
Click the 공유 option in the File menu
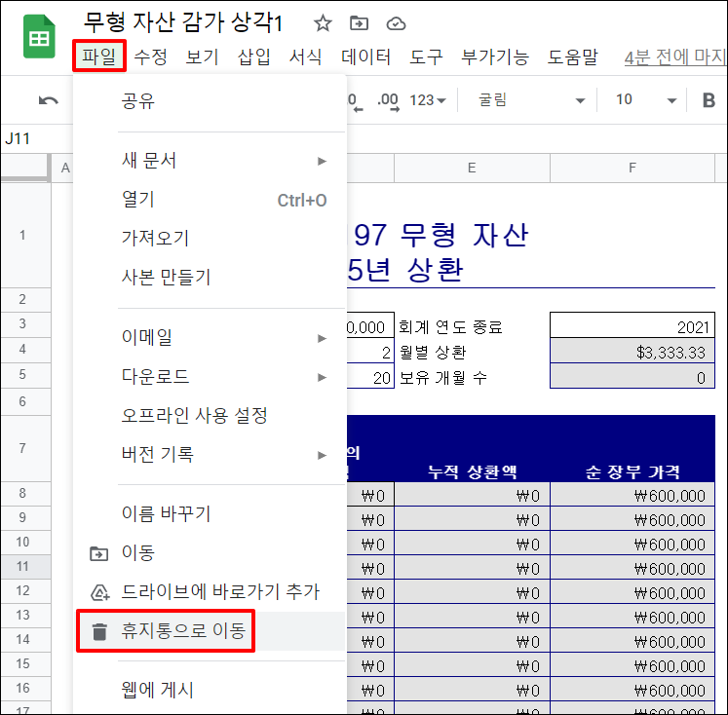click(x=138, y=101)
